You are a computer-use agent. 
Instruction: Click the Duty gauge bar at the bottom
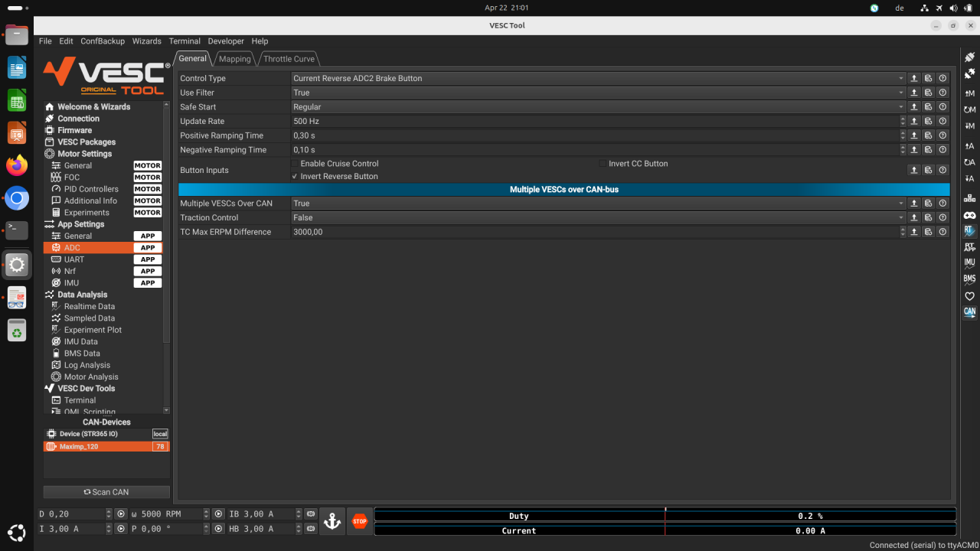tap(664, 515)
